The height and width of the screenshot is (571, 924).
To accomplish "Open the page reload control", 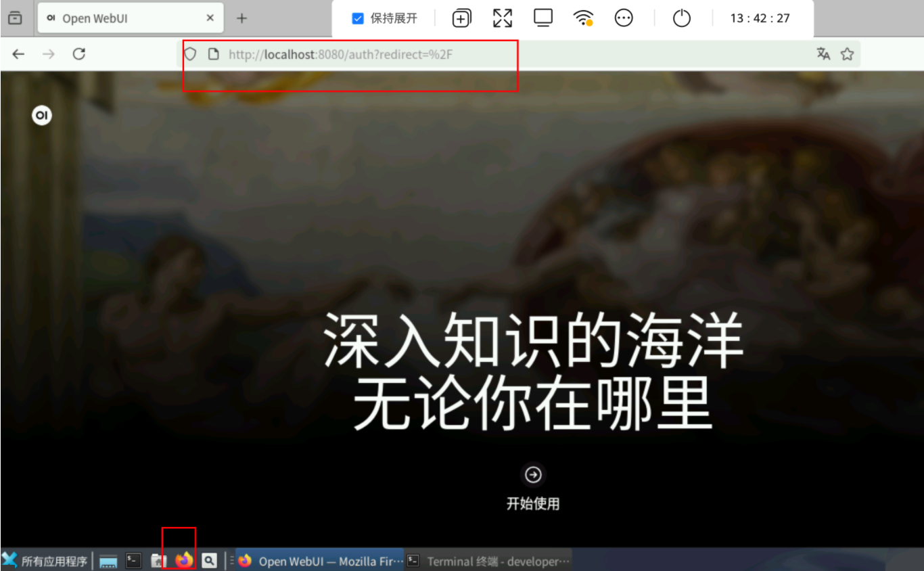I will point(80,54).
